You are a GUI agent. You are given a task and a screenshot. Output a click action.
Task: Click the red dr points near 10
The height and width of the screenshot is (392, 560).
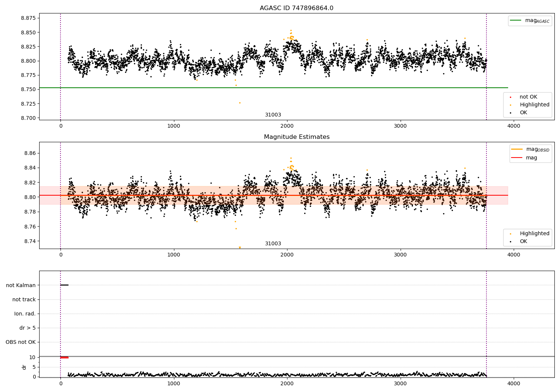[65, 358]
